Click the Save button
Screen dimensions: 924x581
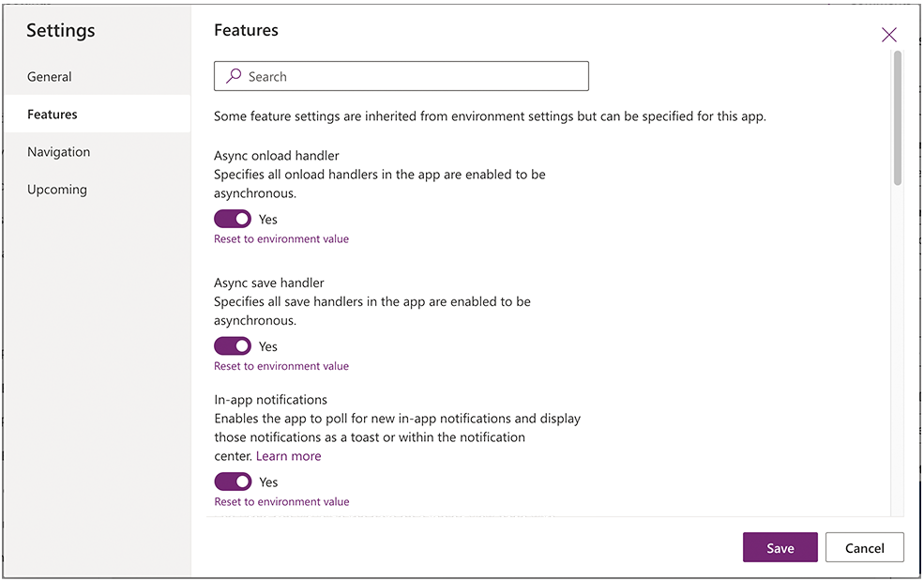(780, 547)
